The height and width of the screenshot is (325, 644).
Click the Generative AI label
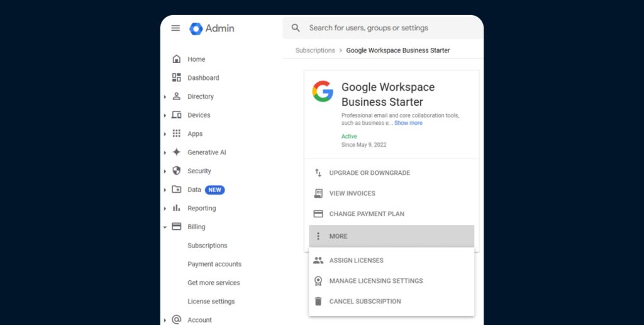[206, 152]
